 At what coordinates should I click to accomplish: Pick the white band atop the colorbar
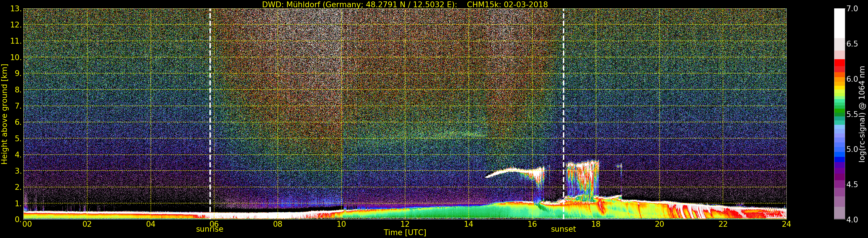pos(839,23)
